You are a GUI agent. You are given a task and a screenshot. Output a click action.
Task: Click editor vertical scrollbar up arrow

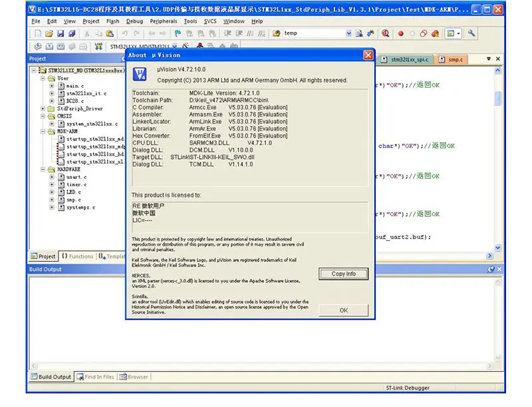(x=497, y=70)
